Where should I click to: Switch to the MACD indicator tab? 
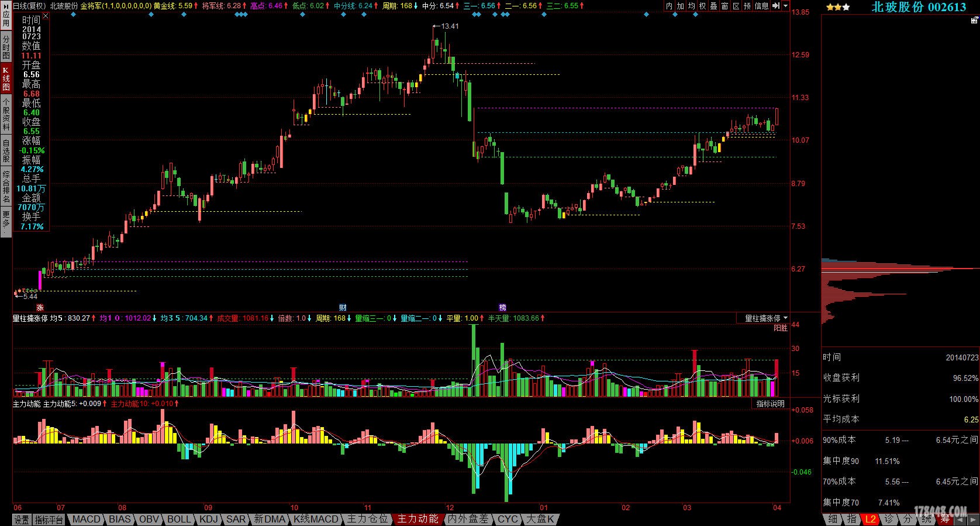click(86, 519)
